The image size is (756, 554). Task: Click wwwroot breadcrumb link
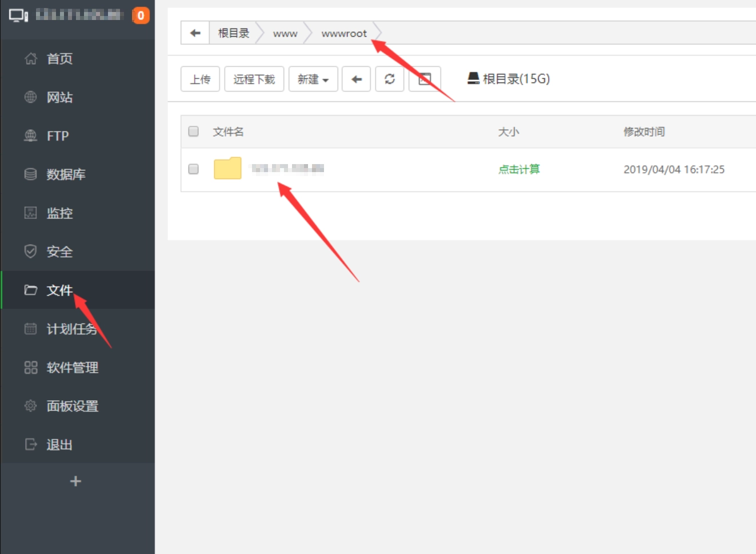coord(344,34)
